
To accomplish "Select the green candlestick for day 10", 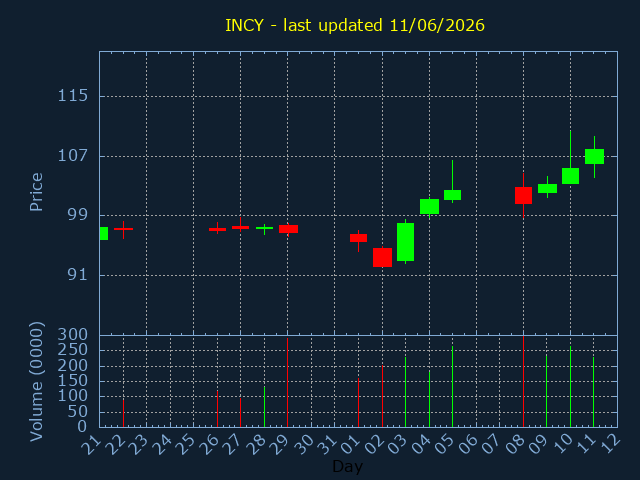I will point(570,176).
